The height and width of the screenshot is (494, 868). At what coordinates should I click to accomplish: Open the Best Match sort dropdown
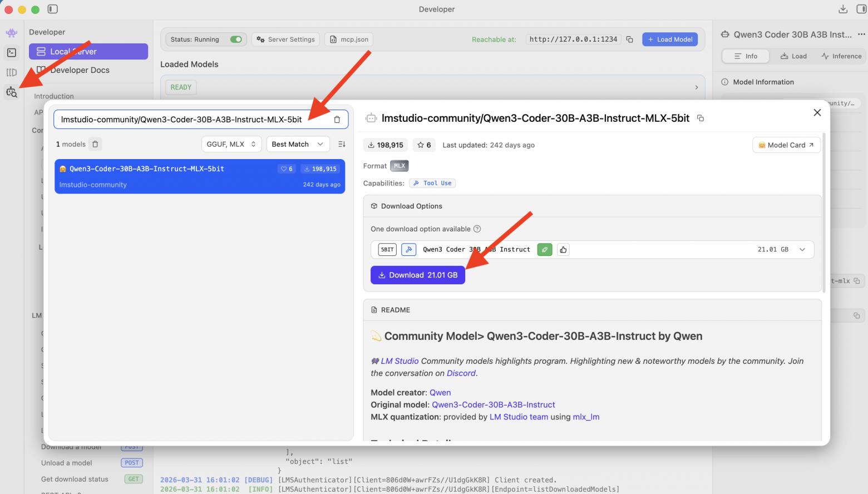[x=297, y=144]
